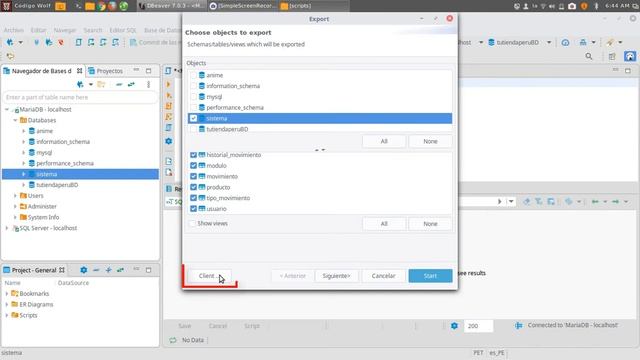640x360 pixels.
Task: Expand tutiendaperuBD in navigator tree
Action: [24, 185]
